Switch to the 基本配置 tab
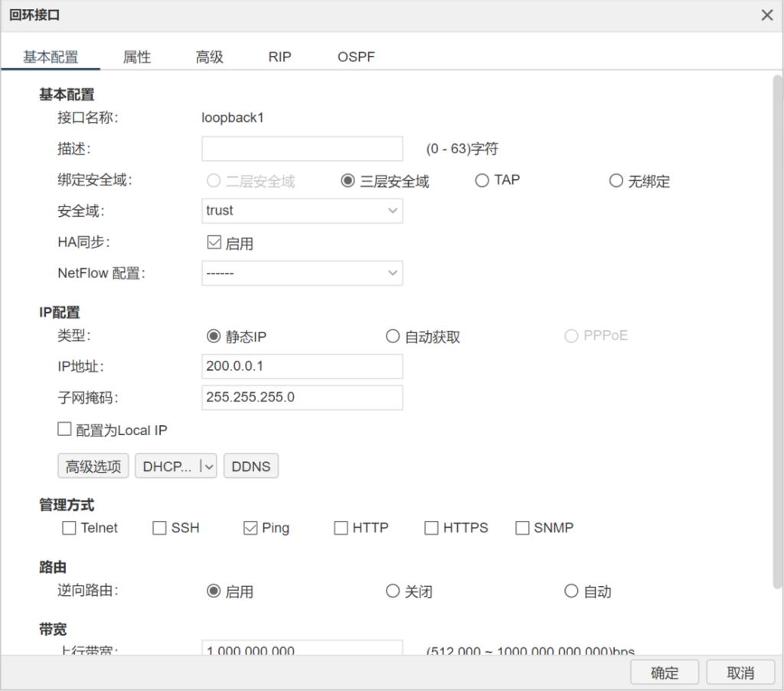 [x=51, y=57]
